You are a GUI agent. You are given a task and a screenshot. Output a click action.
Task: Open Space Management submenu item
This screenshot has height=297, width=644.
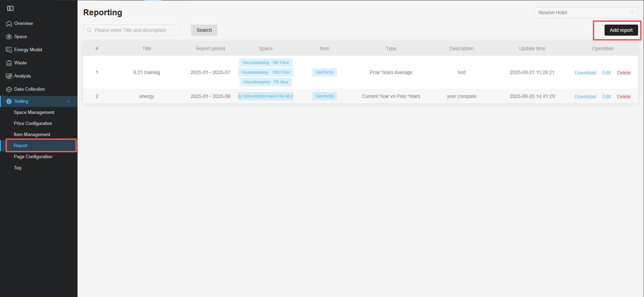point(34,112)
